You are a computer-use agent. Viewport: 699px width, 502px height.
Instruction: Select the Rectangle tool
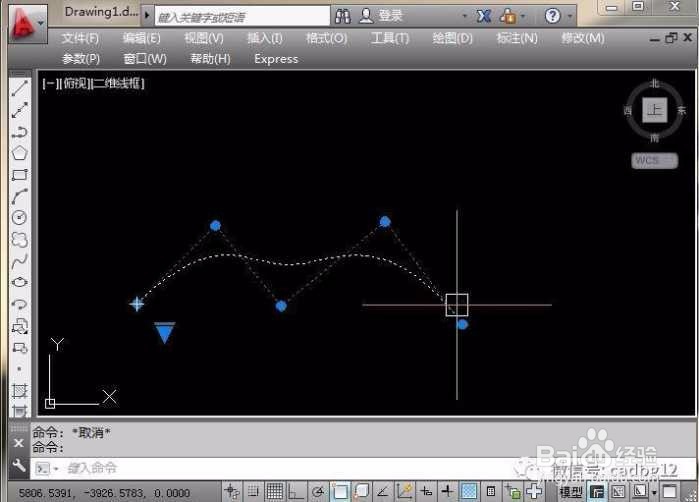(20, 174)
